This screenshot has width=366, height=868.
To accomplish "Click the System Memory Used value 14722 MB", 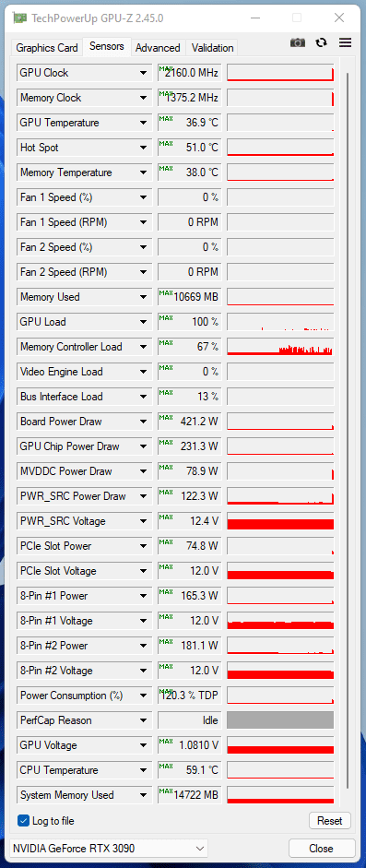I will (190, 795).
